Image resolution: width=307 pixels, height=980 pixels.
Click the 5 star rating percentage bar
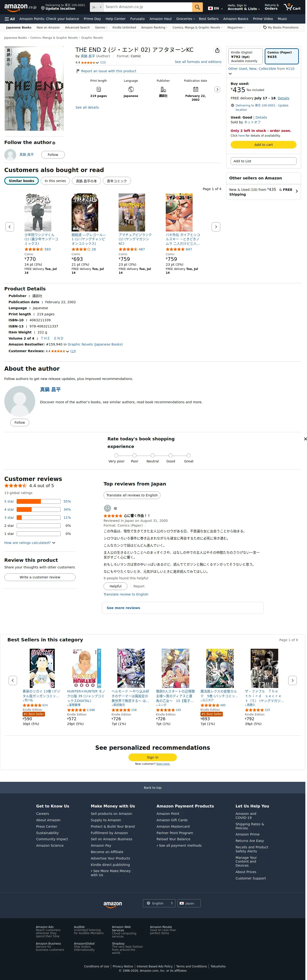point(39,501)
